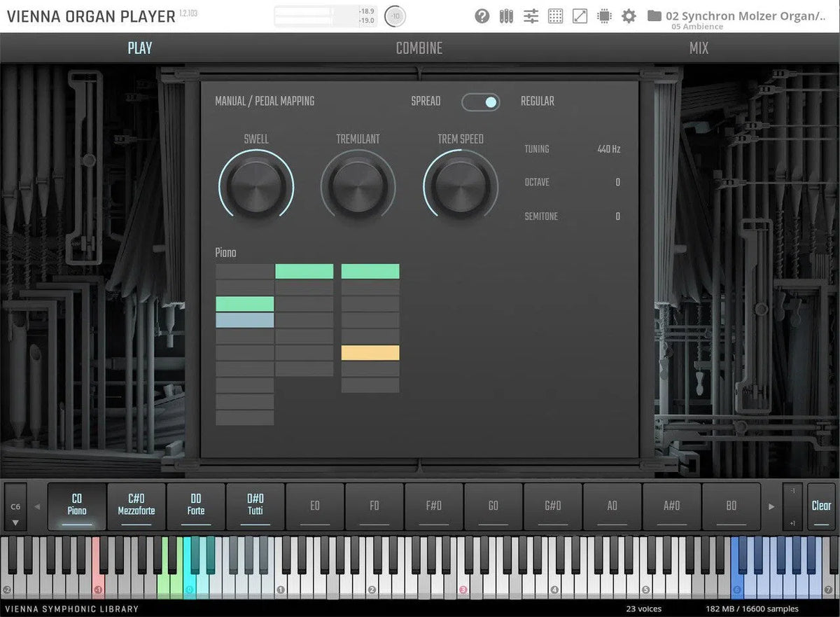
Task: Click the Tuning 440 Hz value field
Action: click(x=608, y=149)
